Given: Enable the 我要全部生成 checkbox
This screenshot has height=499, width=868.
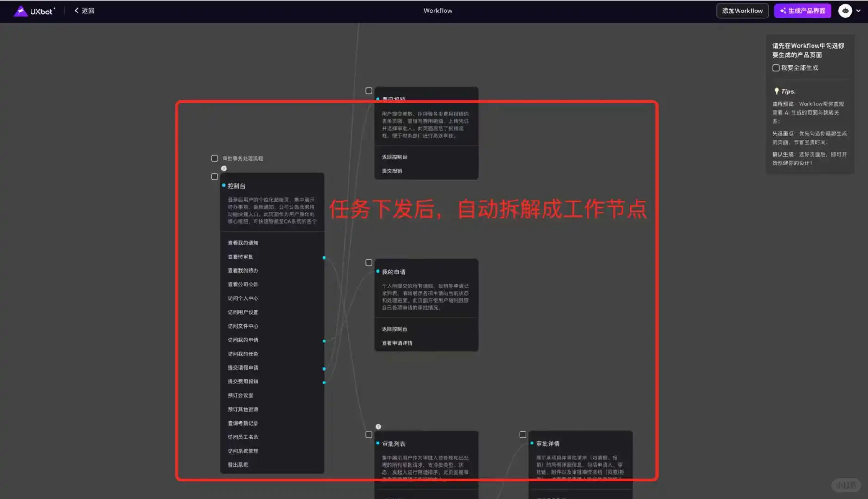Looking at the screenshot, I should click(x=775, y=67).
